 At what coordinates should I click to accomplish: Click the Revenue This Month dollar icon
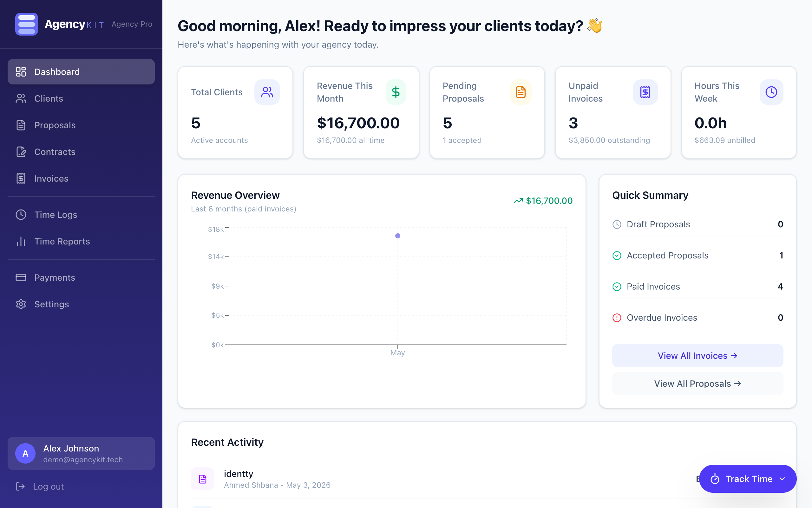pyautogui.click(x=396, y=92)
